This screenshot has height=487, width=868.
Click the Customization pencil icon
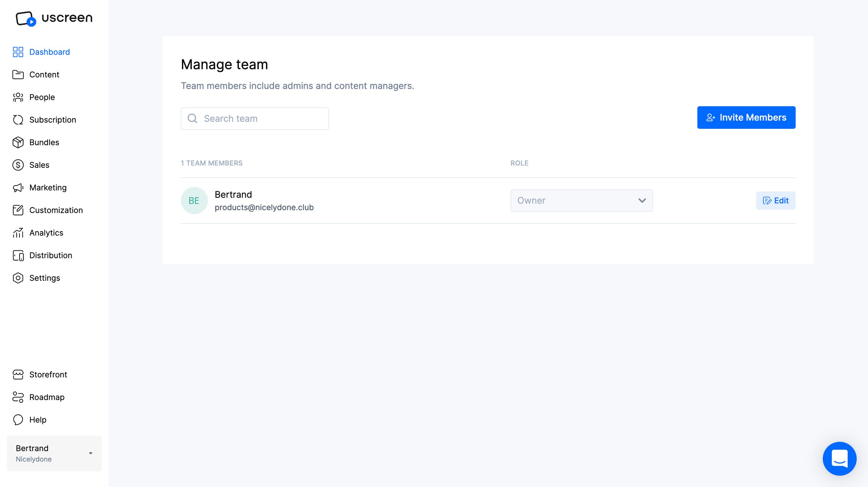(18, 210)
